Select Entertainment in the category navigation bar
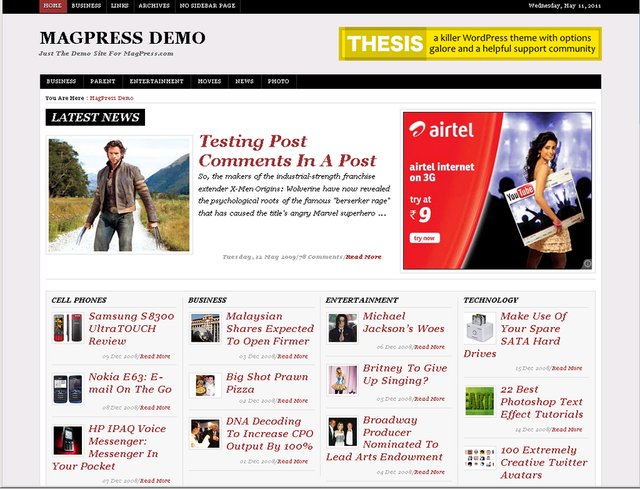This screenshot has width=640, height=489. [x=156, y=81]
